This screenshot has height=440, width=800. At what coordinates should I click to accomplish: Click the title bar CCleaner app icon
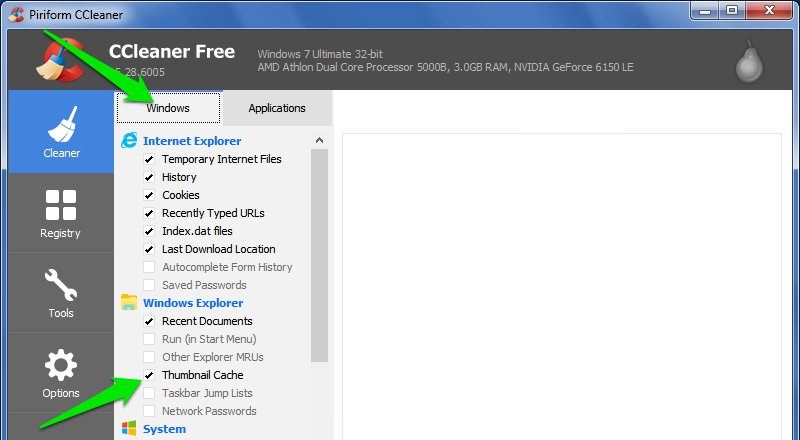[16, 14]
